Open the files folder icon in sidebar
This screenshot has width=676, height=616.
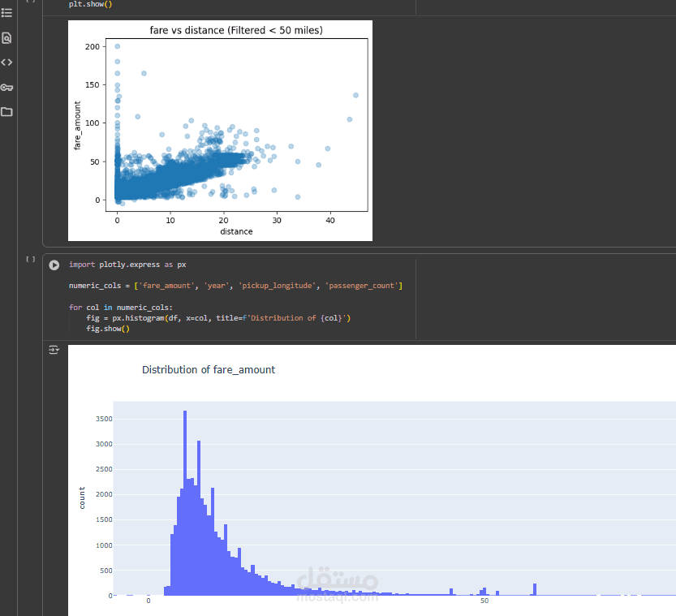(6, 112)
